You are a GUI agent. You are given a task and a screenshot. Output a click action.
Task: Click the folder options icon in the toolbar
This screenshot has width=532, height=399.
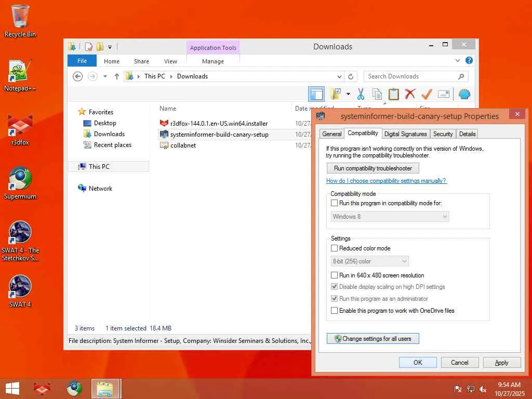coord(336,94)
